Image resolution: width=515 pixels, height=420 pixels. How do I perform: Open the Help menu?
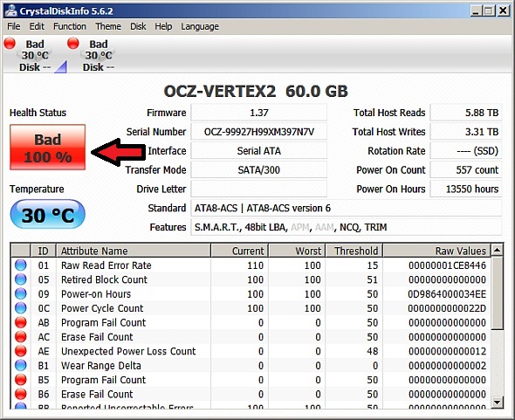(x=163, y=26)
